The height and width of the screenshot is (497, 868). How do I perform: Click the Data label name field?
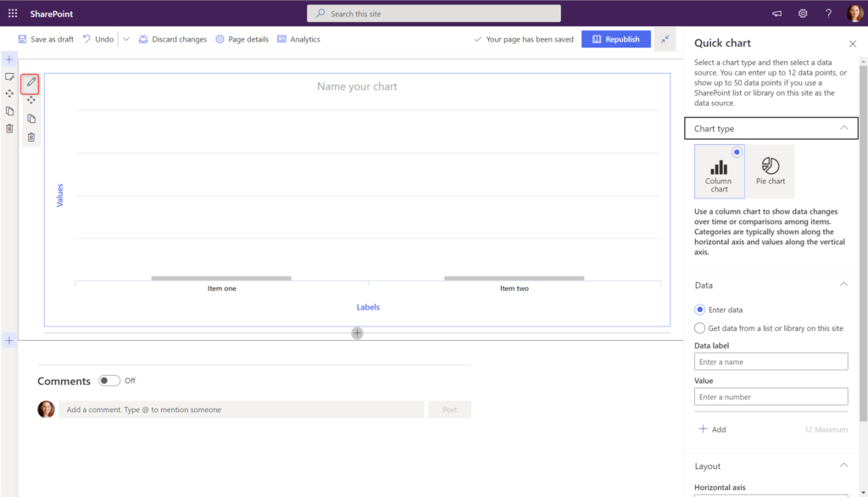click(x=771, y=361)
